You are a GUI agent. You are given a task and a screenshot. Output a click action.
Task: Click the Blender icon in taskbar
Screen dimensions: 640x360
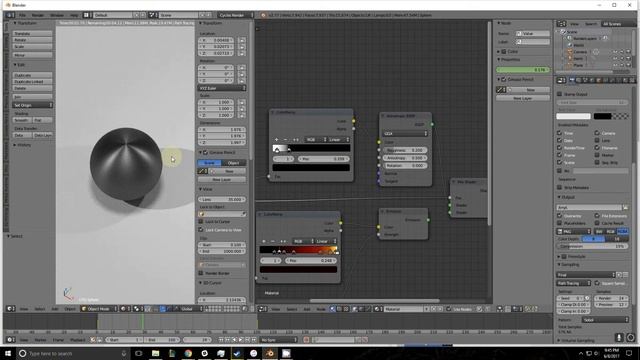tap(270, 353)
